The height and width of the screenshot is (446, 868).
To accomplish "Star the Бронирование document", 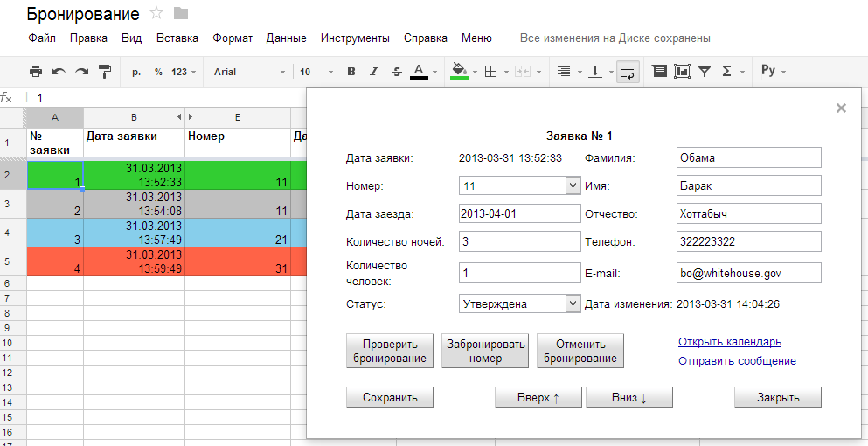I will tap(156, 13).
